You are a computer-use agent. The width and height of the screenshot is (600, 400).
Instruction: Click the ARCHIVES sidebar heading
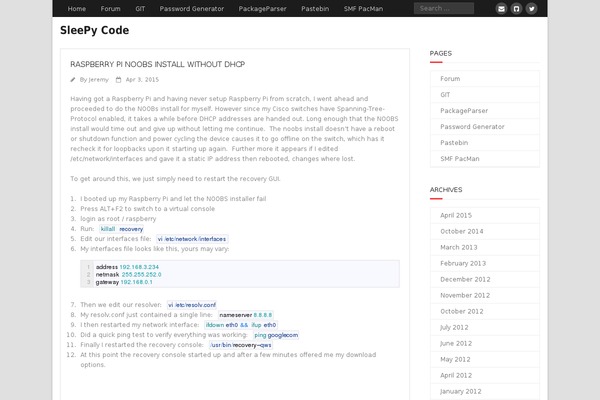tap(446, 189)
